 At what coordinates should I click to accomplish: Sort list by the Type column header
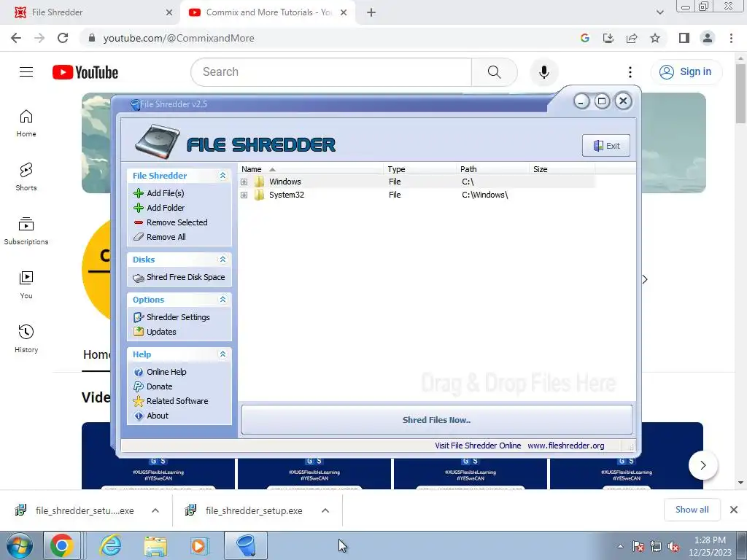419,169
